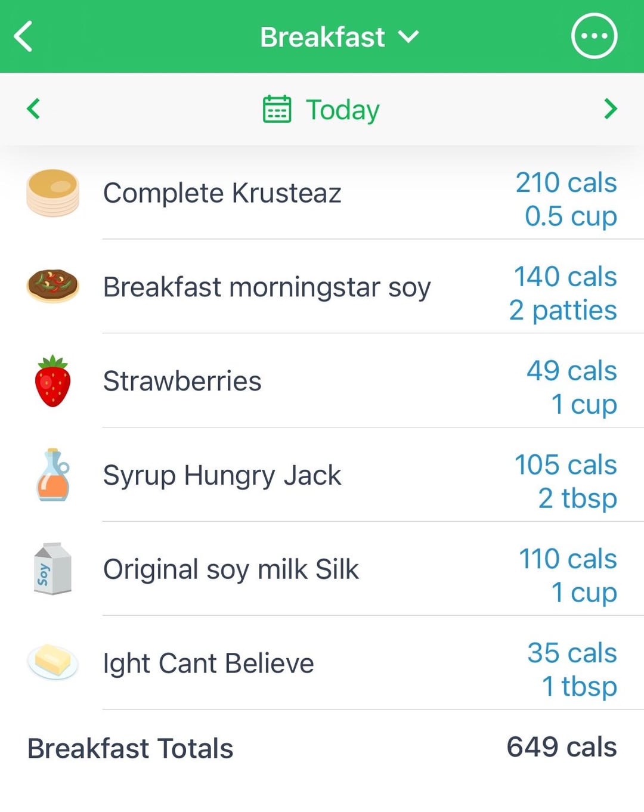Open Original soy milk Silk entry
The width and height of the screenshot is (644, 812).
(322, 569)
